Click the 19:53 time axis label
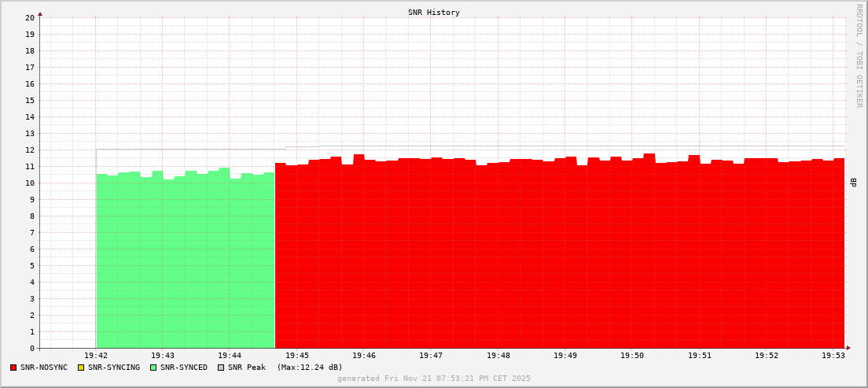Screen dimensions: 868x388 (x=833, y=356)
